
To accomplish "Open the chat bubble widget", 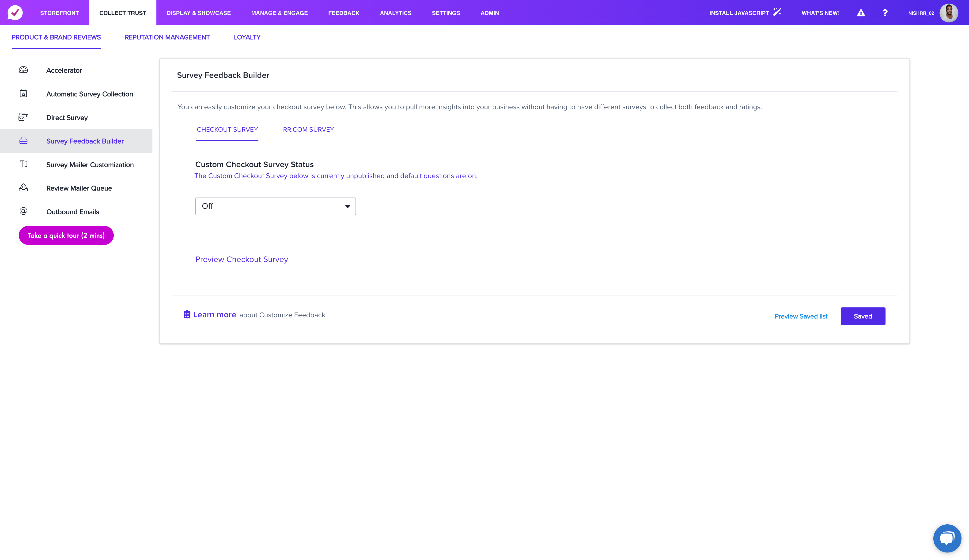I will (947, 538).
